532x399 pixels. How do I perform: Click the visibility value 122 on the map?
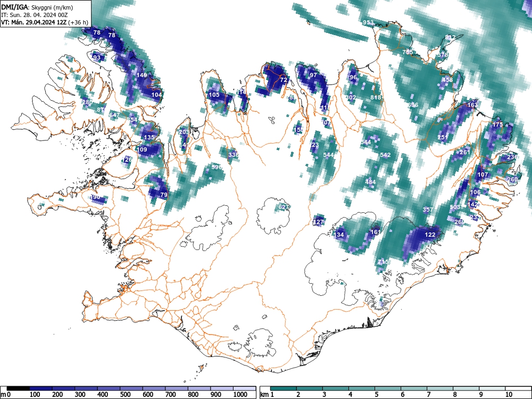430,235
